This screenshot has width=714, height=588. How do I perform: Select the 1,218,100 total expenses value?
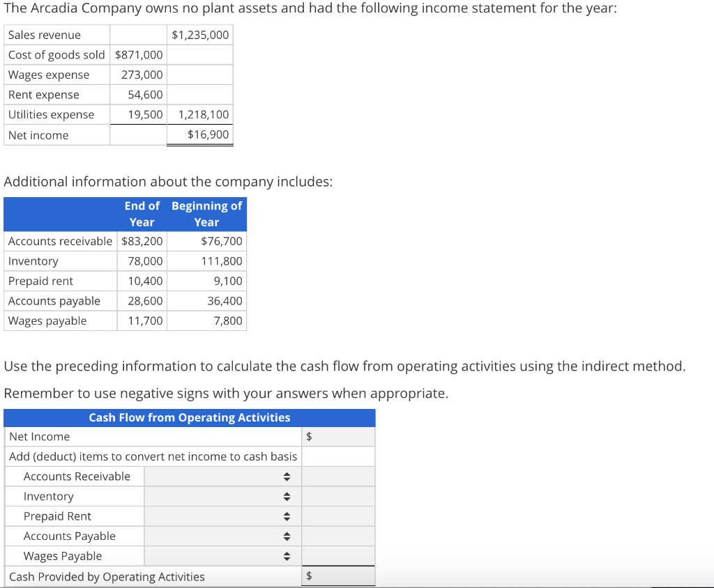tap(204, 115)
